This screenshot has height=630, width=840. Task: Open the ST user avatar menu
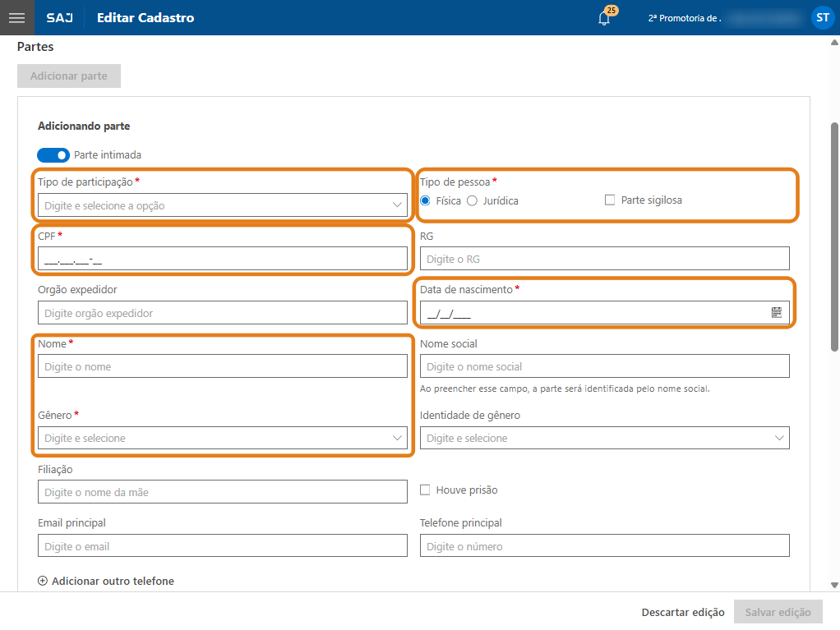822,17
